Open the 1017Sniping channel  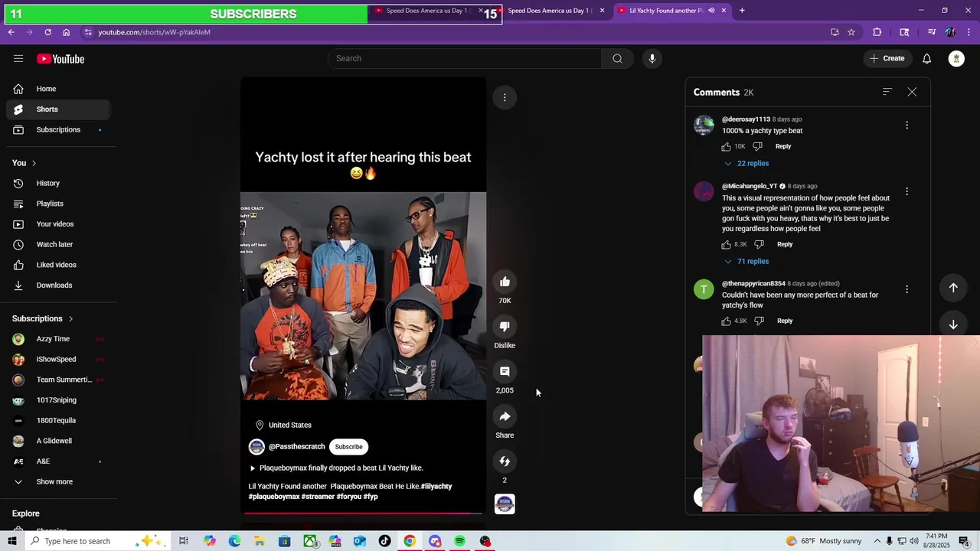click(x=58, y=400)
